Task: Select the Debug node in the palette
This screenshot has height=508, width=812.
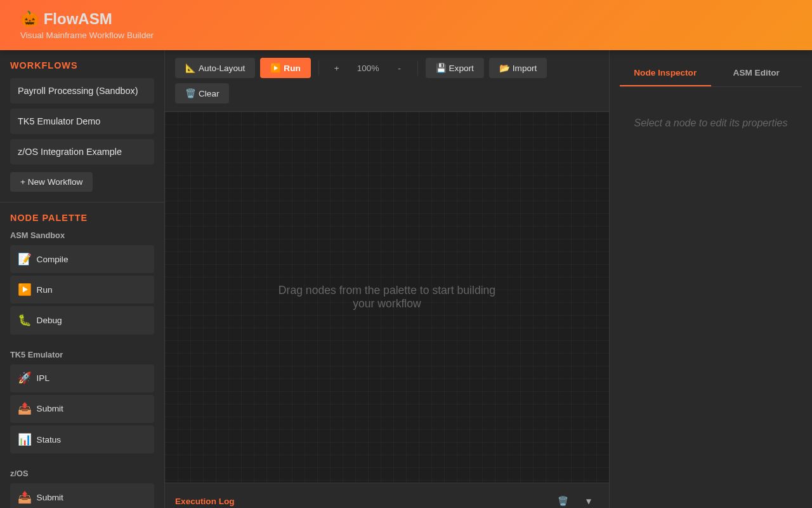Action: 82,320
